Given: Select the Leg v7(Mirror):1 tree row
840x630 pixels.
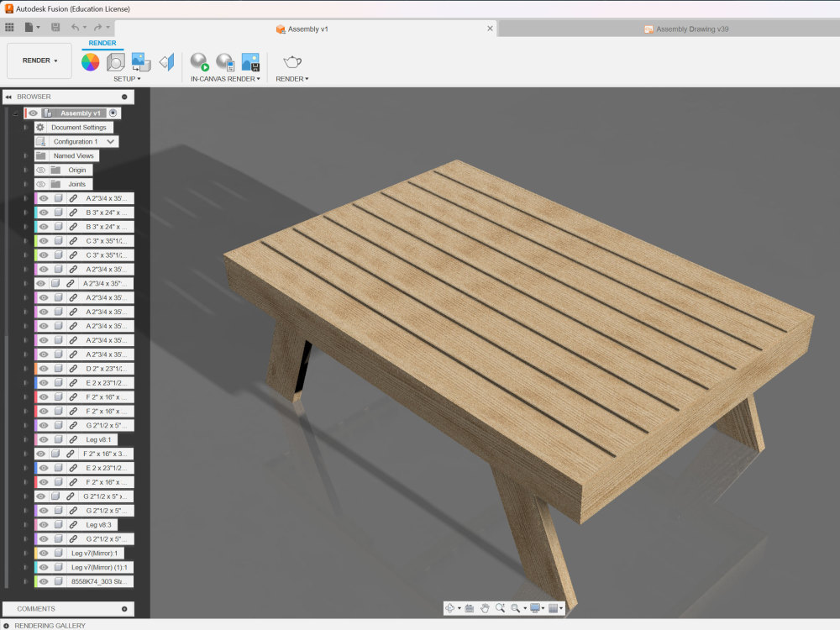Looking at the screenshot, I should 79,554.
